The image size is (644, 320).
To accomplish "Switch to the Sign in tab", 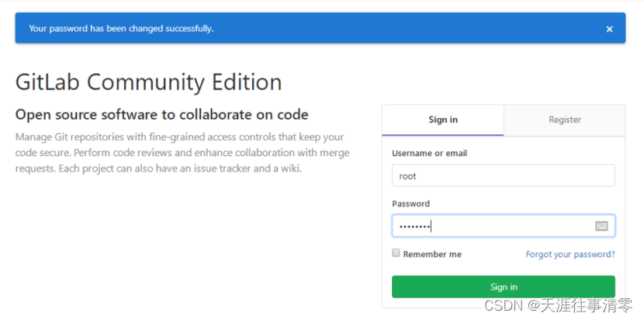I will (x=443, y=120).
